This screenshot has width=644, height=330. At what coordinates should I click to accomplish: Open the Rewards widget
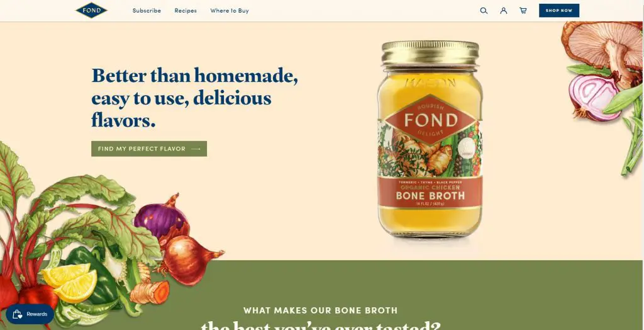[x=30, y=314]
